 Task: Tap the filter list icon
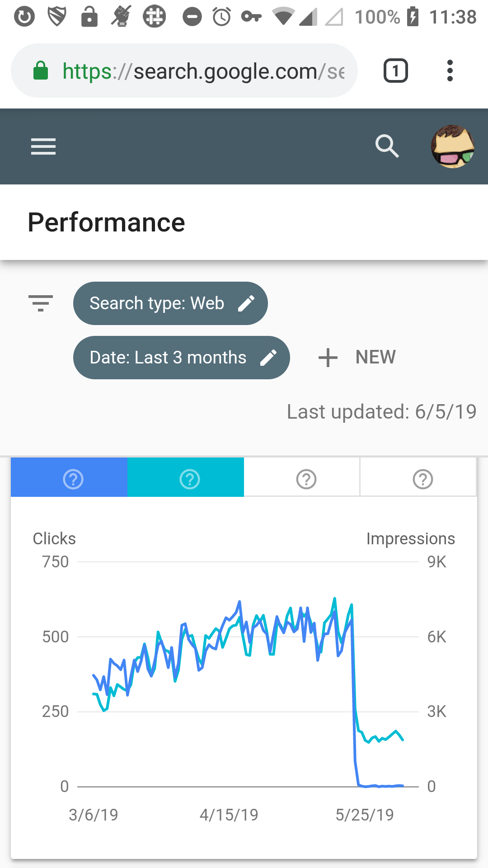coord(41,303)
